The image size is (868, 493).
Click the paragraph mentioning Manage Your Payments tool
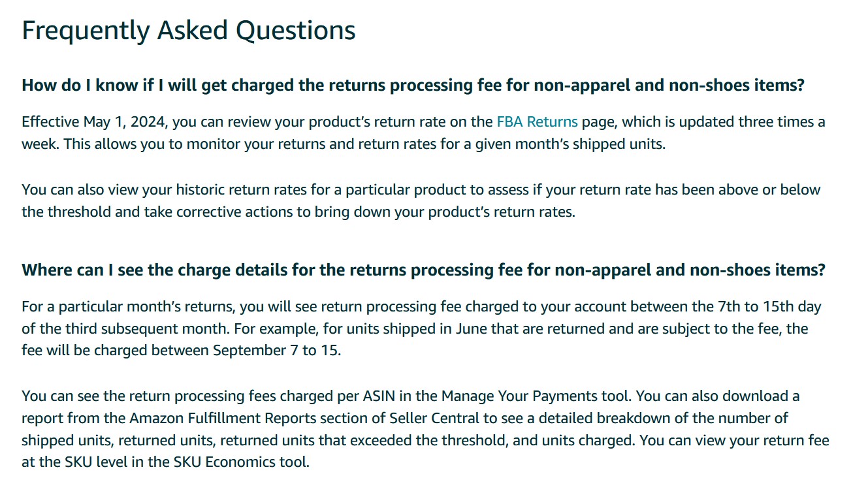coord(425,429)
